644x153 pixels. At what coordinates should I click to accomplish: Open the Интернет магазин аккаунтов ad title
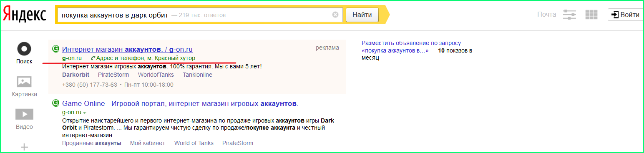pos(127,49)
